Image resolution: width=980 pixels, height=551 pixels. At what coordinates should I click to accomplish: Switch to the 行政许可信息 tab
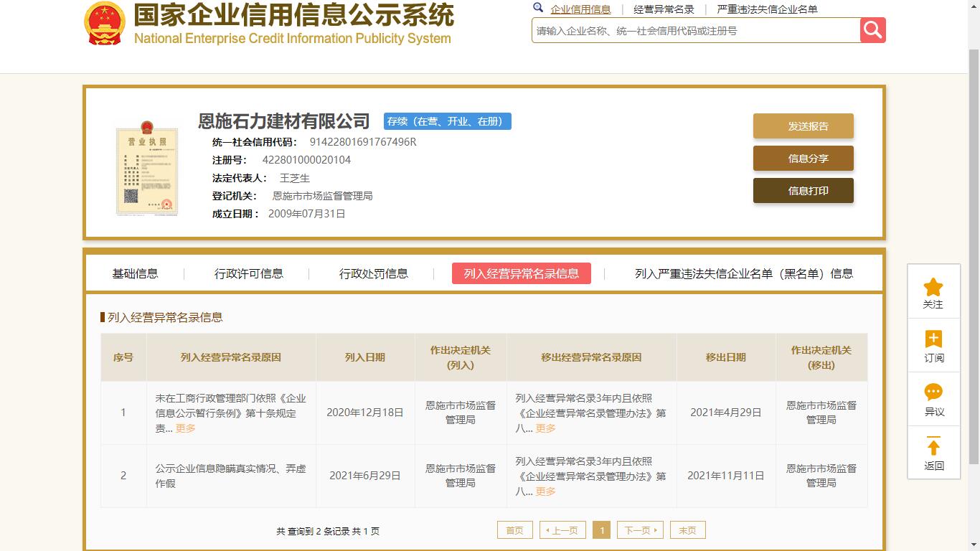(248, 273)
